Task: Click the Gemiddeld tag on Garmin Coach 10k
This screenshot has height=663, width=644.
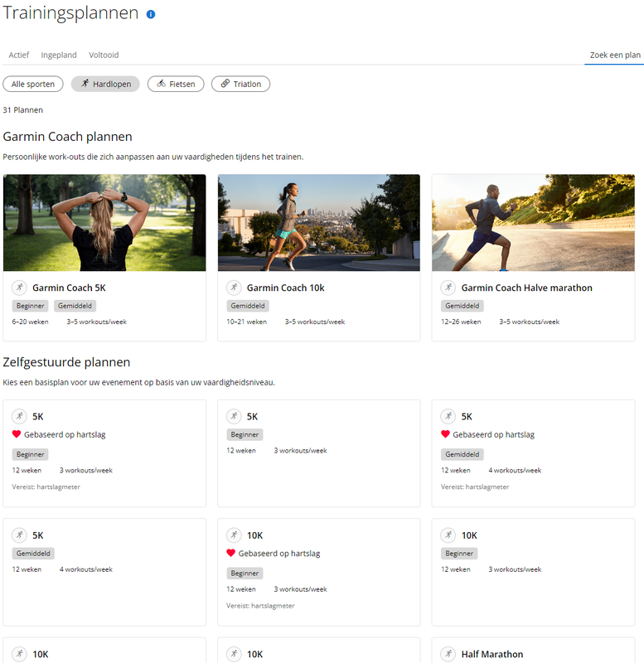Action: [x=247, y=306]
